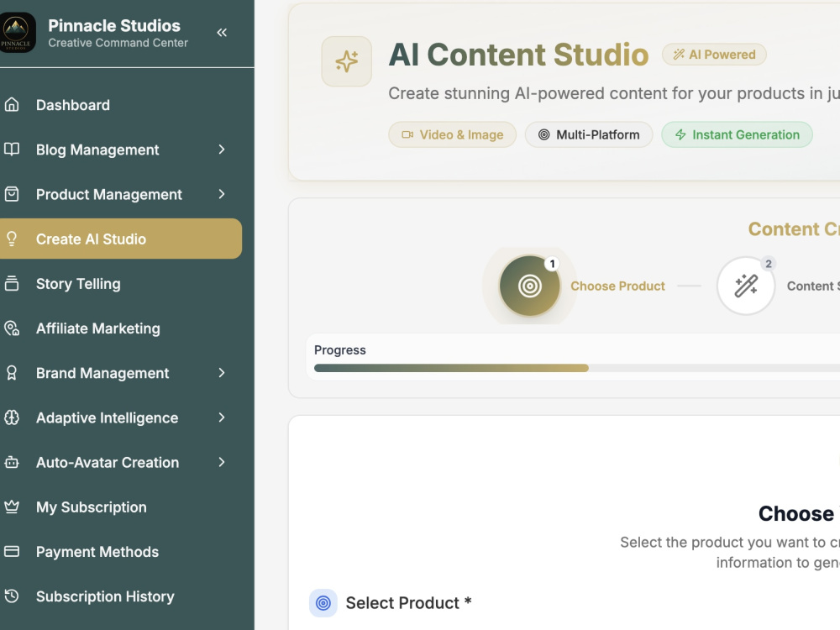Image resolution: width=840 pixels, height=630 pixels.
Task: Open Story Telling menu item
Action: coord(121,283)
